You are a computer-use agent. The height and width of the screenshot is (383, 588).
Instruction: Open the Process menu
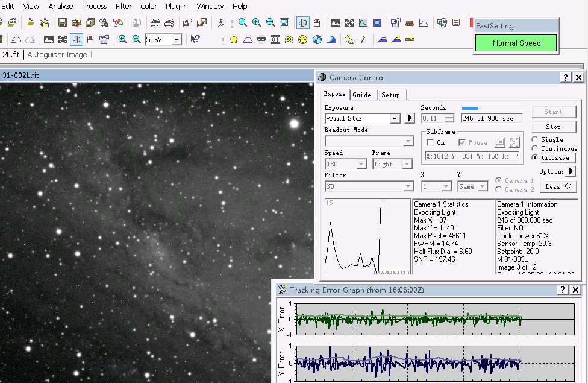click(x=94, y=7)
